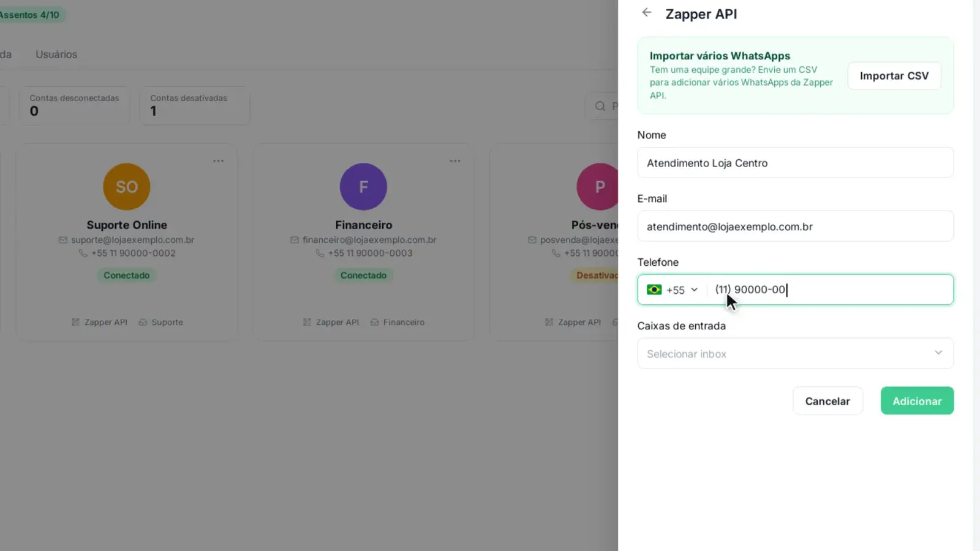Viewport: 980px width, 551px height.
Task: Click the Zapper API icon on Pós-venda card
Action: pos(549,322)
